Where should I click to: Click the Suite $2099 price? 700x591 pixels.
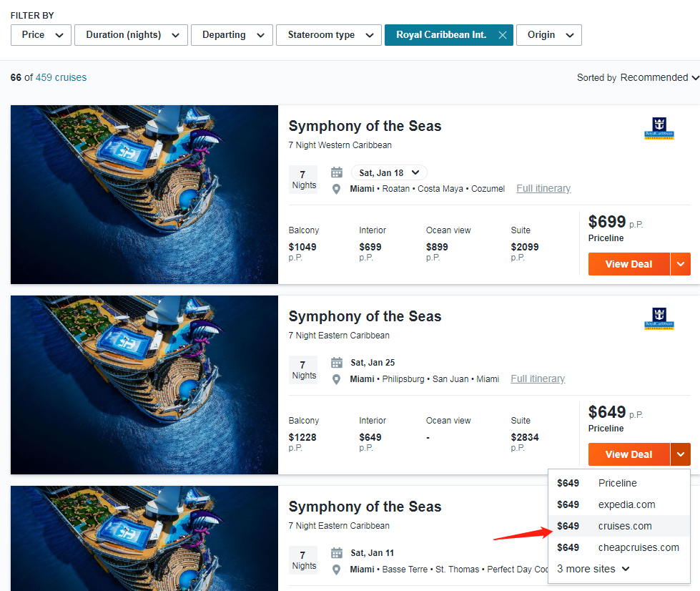click(x=525, y=247)
